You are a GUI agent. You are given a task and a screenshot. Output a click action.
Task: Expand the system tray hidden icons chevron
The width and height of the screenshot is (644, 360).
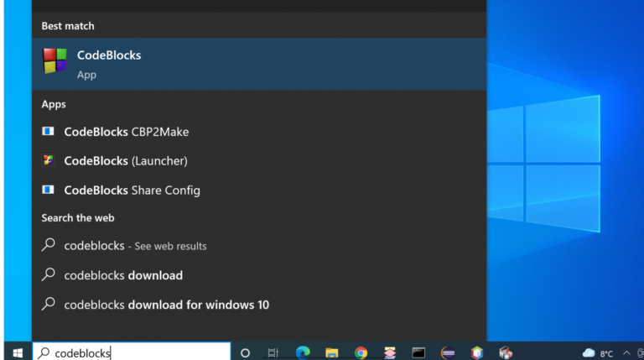[626, 353]
